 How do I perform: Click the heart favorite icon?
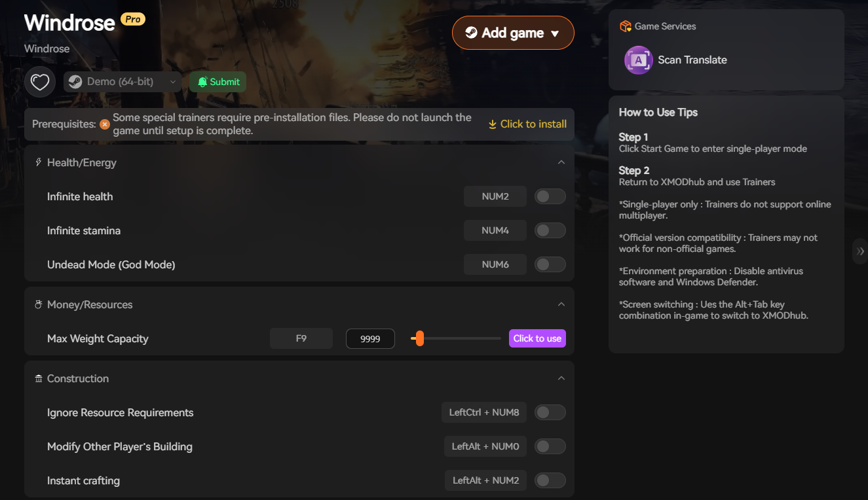click(40, 82)
